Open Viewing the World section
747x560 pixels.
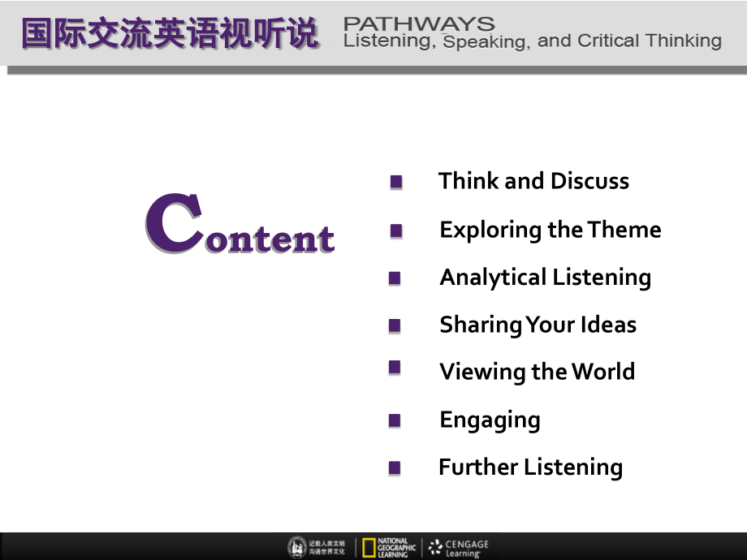tap(537, 372)
